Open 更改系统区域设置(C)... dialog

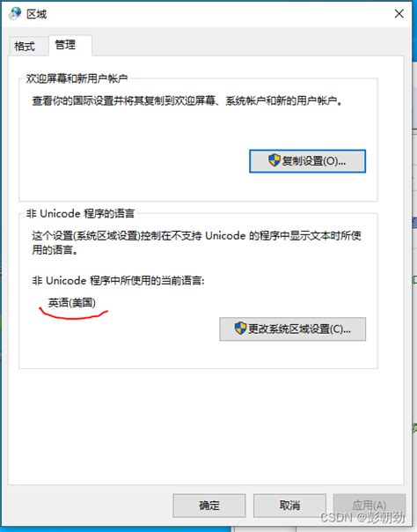[x=293, y=329]
